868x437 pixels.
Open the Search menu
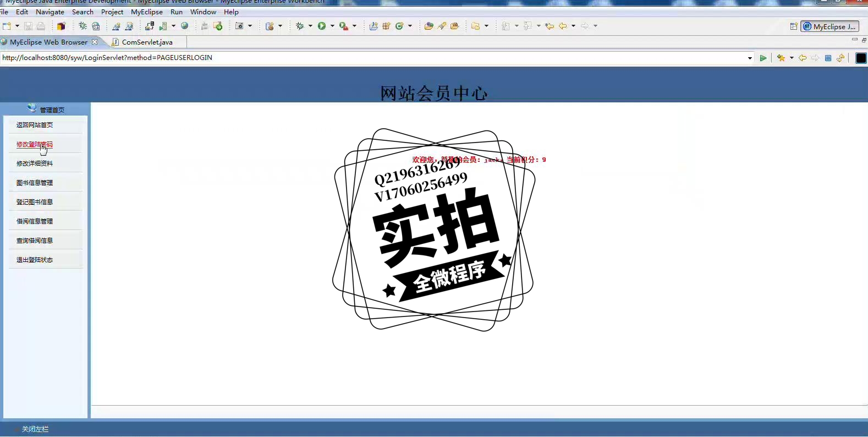click(x=83, y=12)
